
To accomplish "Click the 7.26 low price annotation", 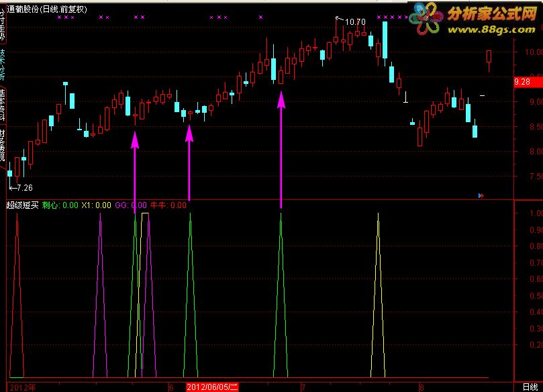I will click(25, 188).
